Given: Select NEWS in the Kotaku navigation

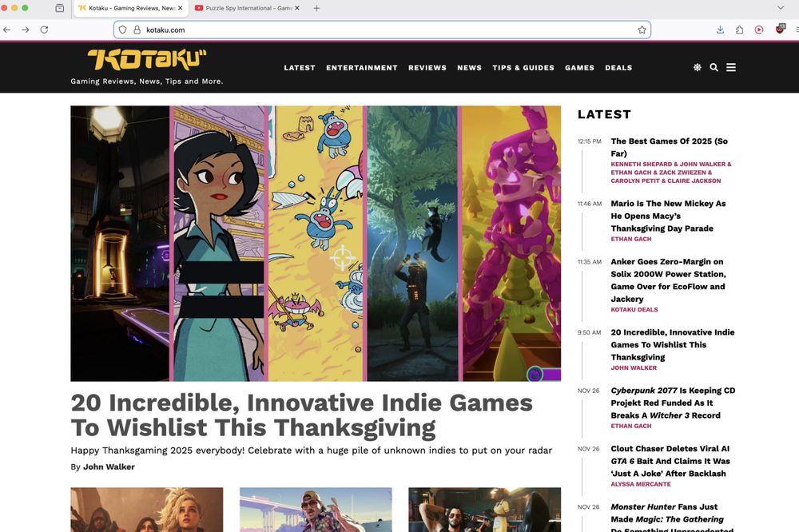Looking at the screenshot, I should coord(470,68).
